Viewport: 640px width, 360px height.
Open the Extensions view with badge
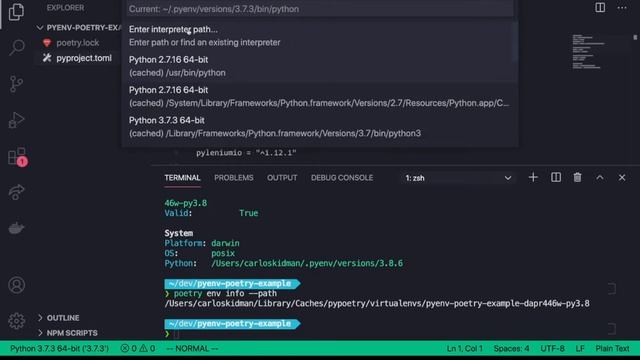pos(17,157)
